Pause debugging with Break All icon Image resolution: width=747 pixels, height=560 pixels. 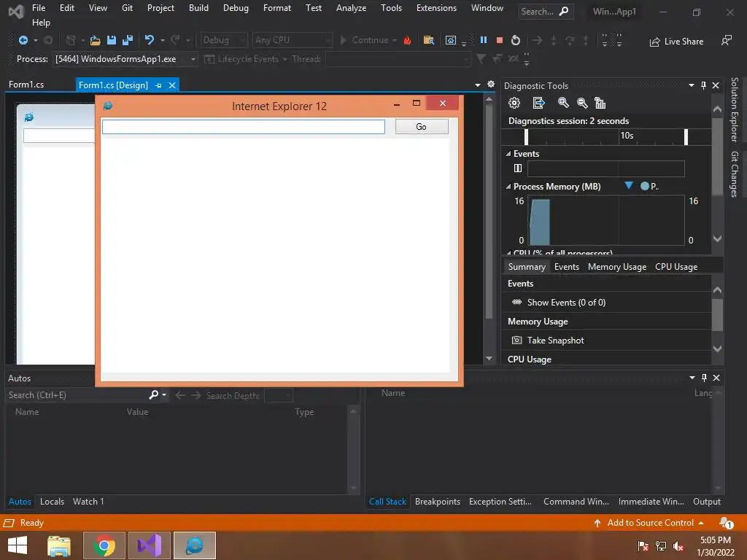(x=484, y=40)
